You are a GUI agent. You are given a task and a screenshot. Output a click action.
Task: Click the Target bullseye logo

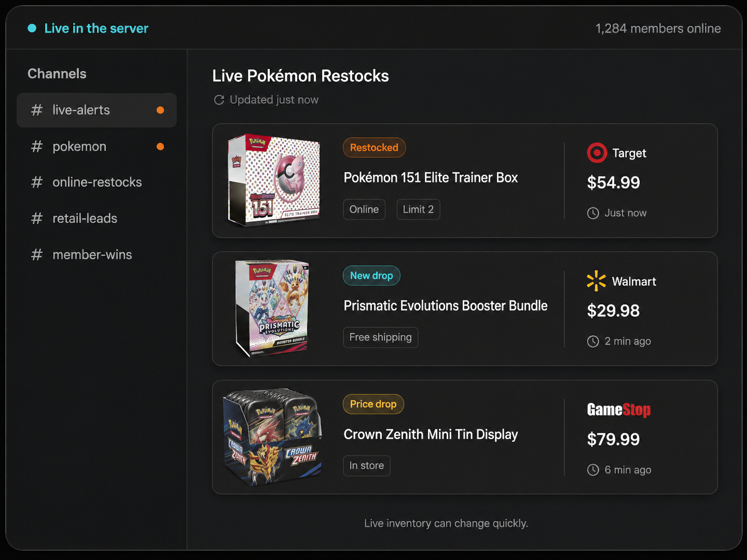click(x=597, y=153)
